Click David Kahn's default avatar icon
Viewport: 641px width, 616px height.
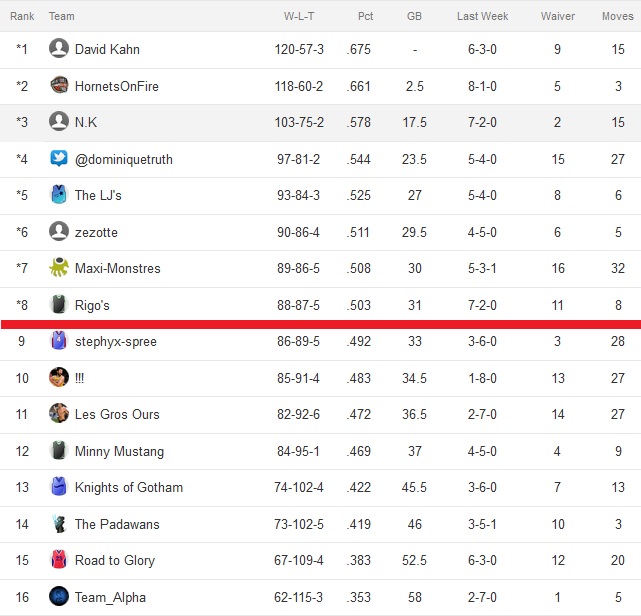click(59, 48)
